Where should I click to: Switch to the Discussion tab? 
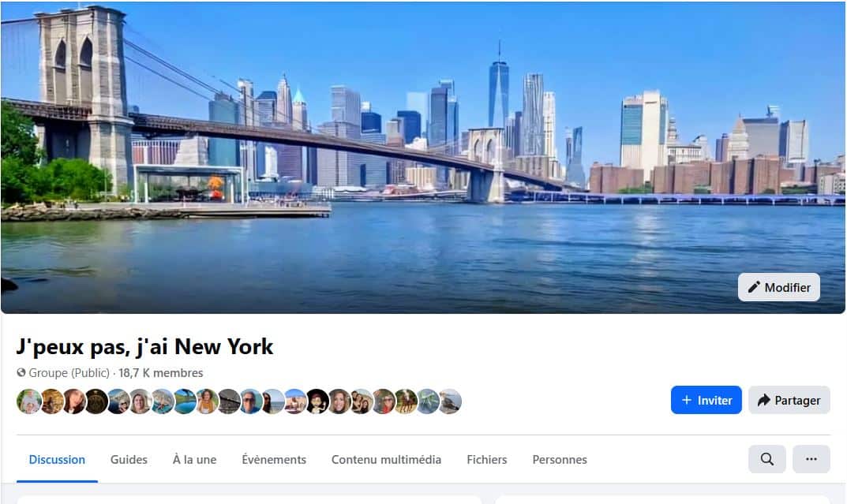pos(57,460)
